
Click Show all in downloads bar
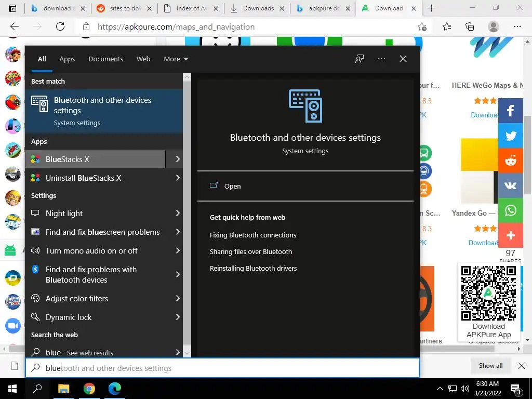coord(490,366)
